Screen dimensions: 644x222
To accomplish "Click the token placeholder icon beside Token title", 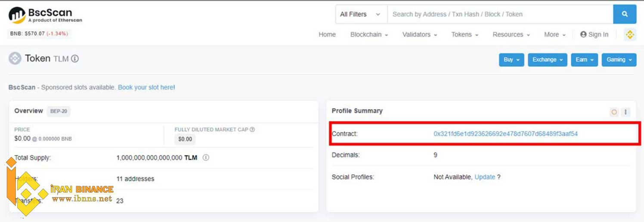I will (x=15, y=58).
